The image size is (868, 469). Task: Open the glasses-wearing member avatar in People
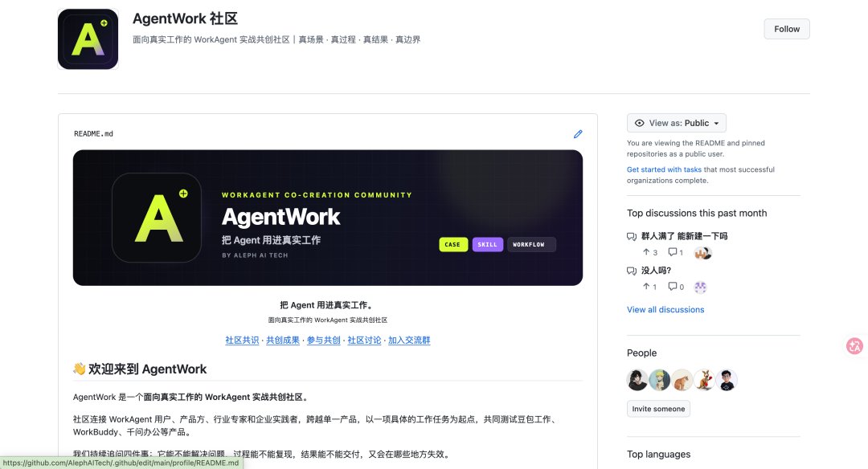point(727,380)
